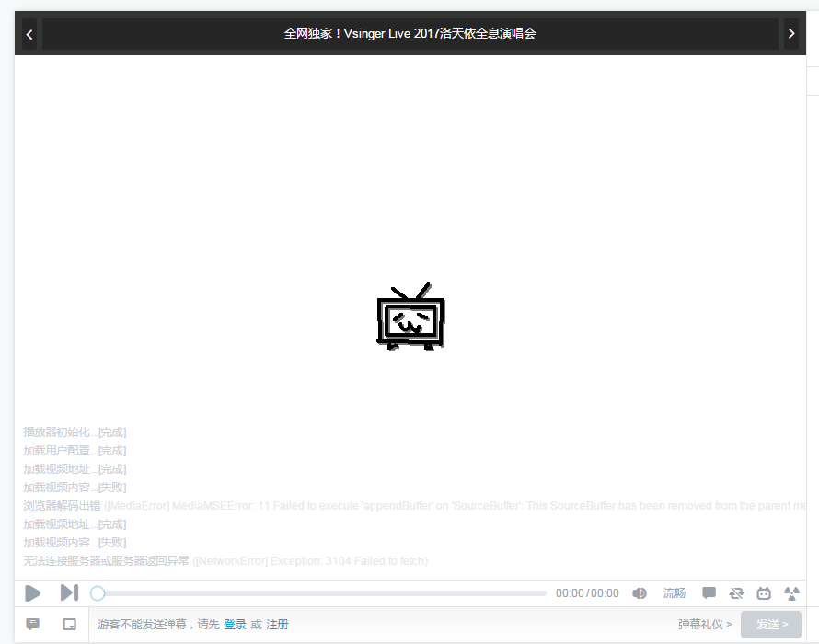Click log line 加载用户配置...[完成]
The image size is (819, 644).
tap(75, 450)
